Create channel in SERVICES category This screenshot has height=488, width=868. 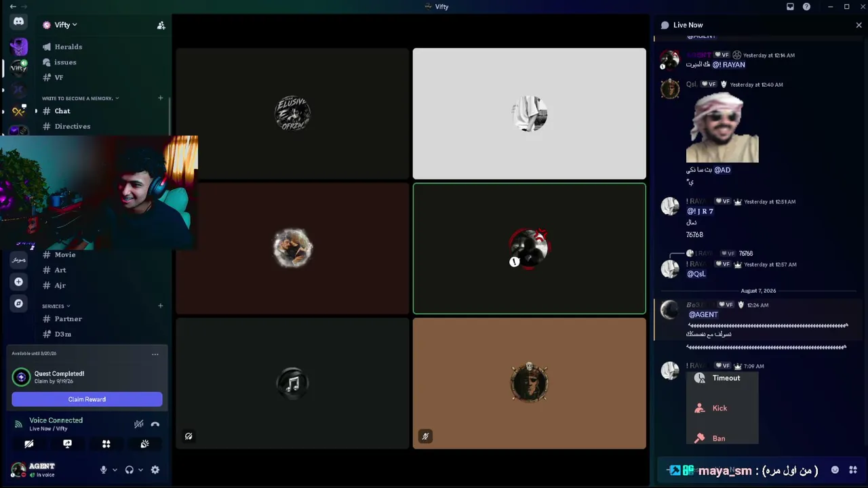pos(161,306)
